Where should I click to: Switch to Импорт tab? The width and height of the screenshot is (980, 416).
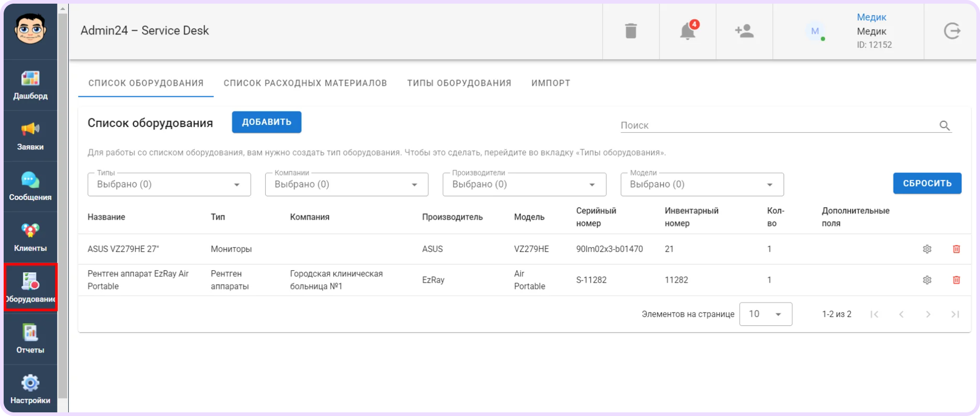(x=551, y=83)
